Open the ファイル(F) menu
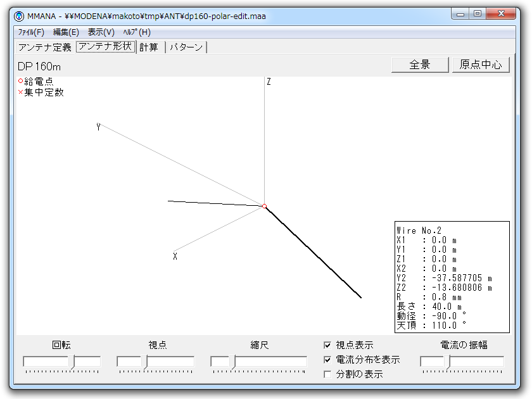 point(30,32)
